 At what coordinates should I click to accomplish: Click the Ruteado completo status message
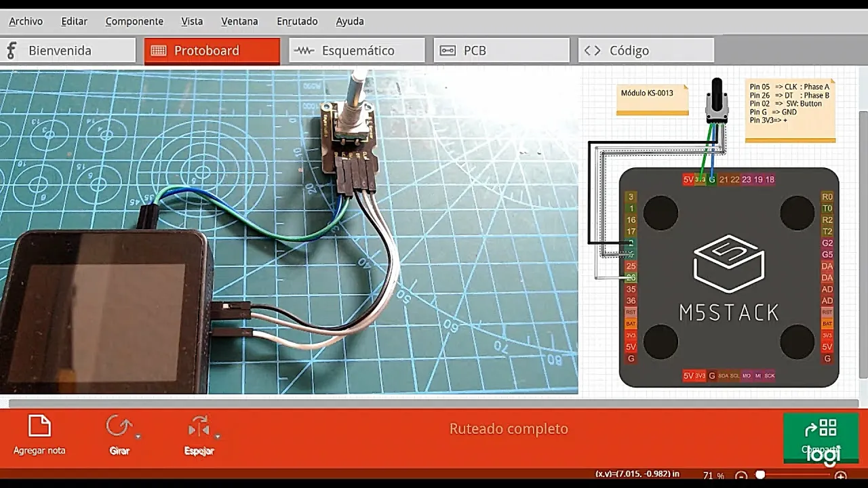509,428
